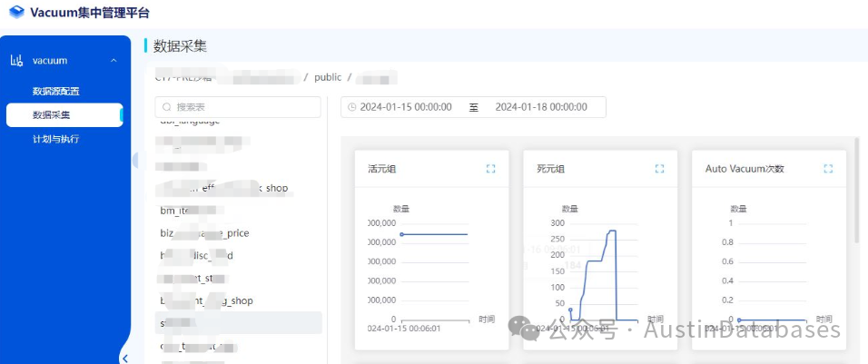Click the 搜索表 search input field
This screenshot has width=868, height=364.
click(238, 107)
